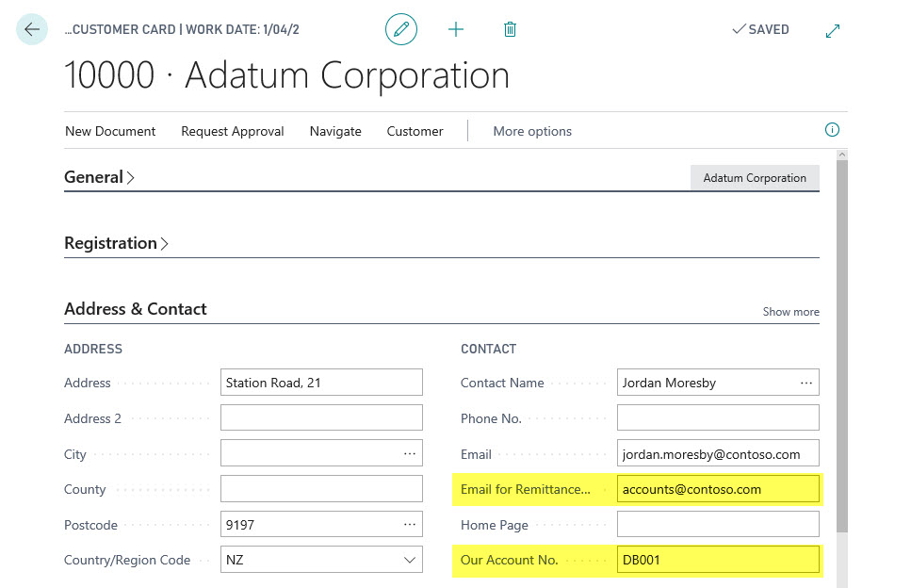Expand the Registration section
Image resolution: width=911 pixels, height=588 pixels.
tap(116, 243)
